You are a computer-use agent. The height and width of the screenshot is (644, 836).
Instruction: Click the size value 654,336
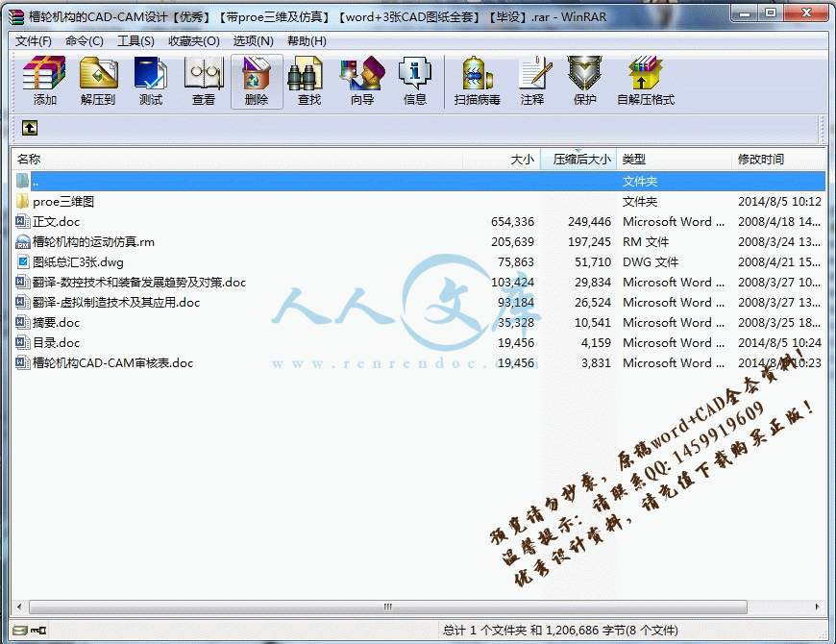coord(512,222)
